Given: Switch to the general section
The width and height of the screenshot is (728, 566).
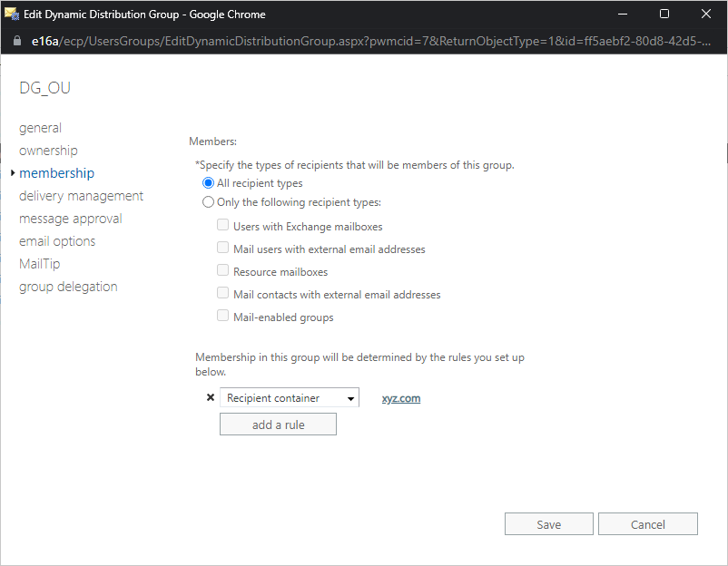Looking at the screenshot, I should point(40,127).
